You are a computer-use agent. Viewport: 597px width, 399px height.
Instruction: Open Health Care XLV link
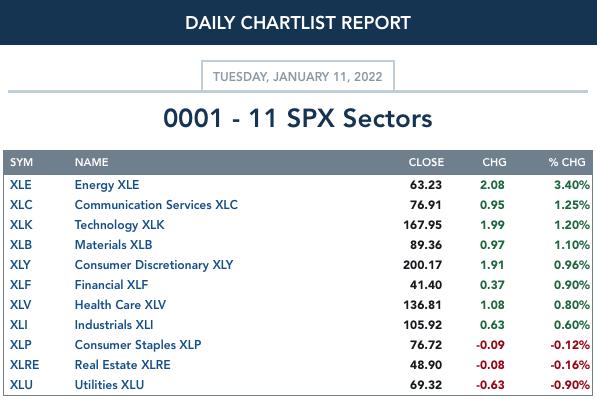(x=120, y=305)
